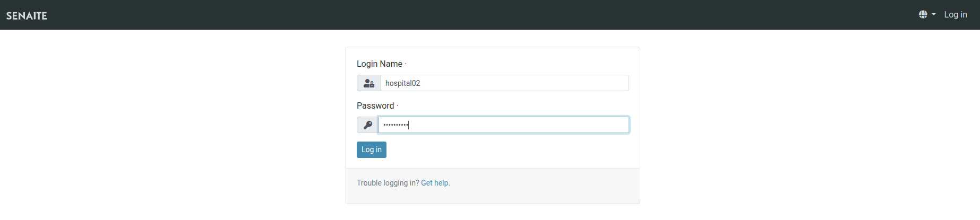Open the Get help link

pos(434,183)
